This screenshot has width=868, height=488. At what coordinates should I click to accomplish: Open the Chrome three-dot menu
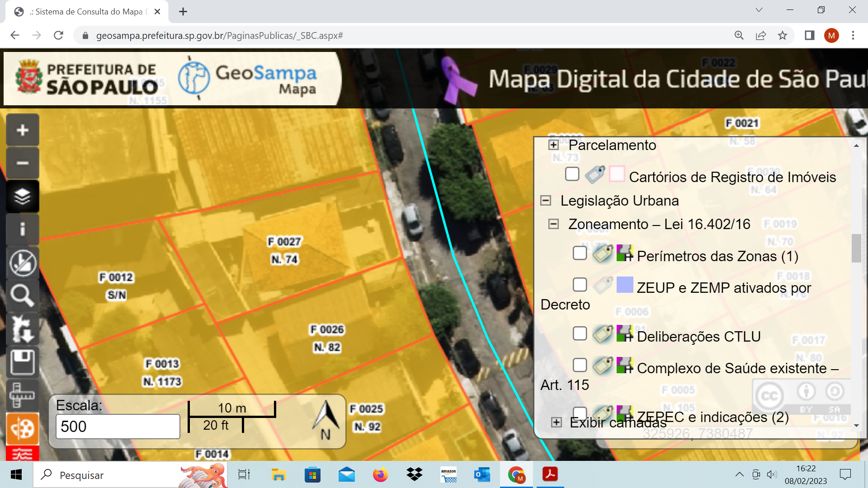pos(853,35)
